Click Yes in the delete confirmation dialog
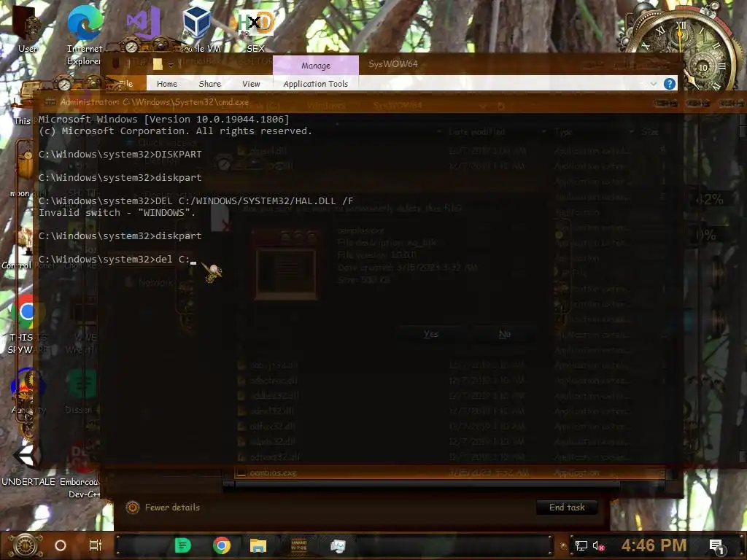The width and height of the screenshot is (747, 560). [430, 334]
